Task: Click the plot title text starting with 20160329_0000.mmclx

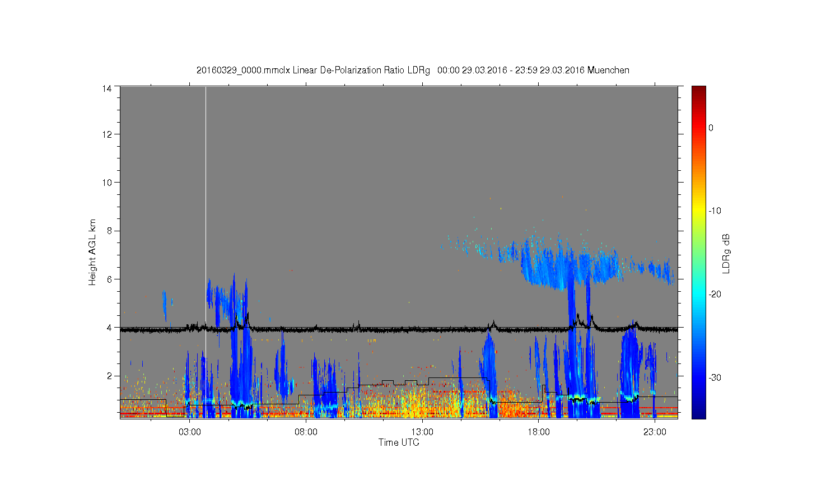Action: coord(413,71)
